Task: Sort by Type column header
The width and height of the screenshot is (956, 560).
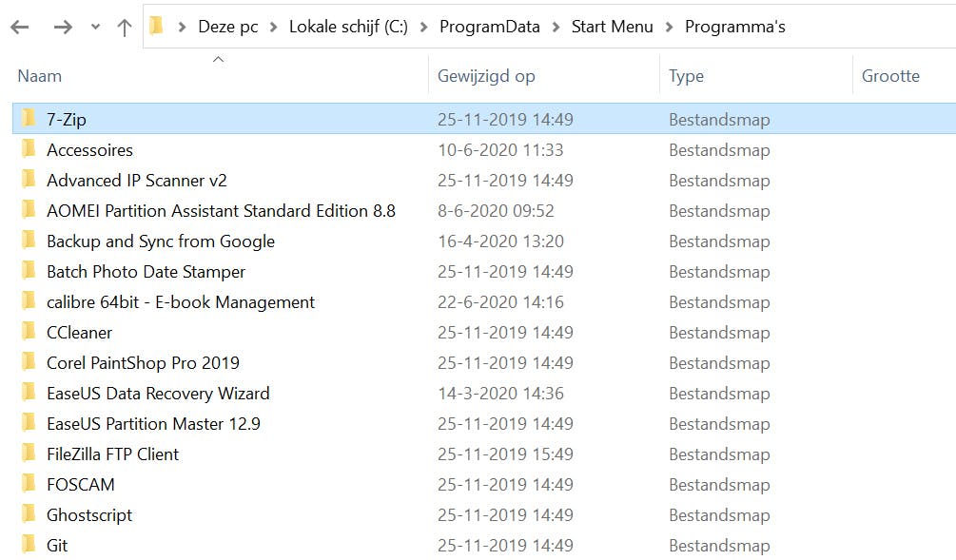Action: [x=686, y=76]
